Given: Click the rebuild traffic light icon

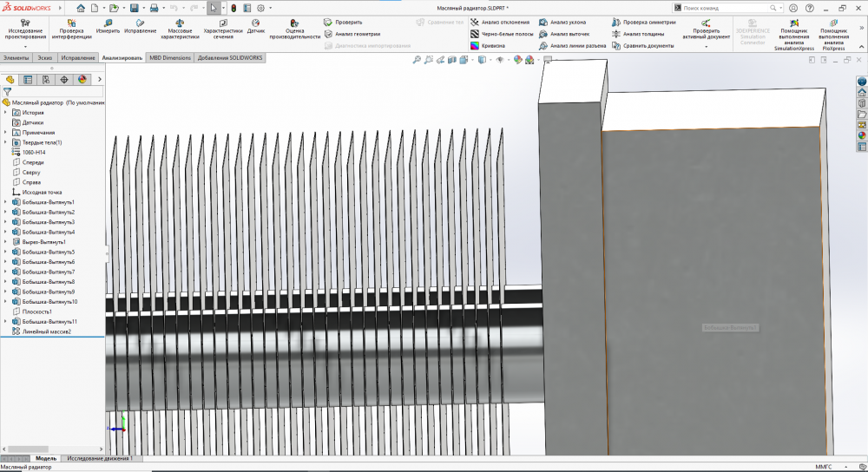Looking at the screenshot, I should [x=233, y=8].
